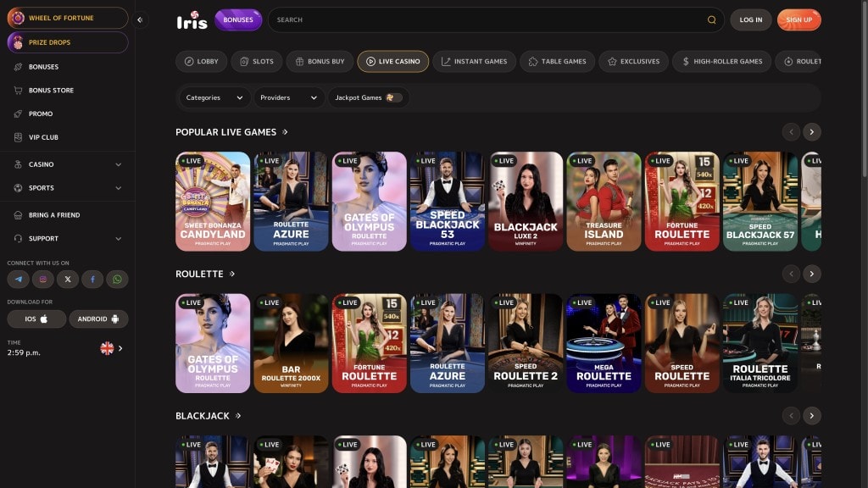Open the Blackjack section link
868x488 pixels.
(209, 415)
